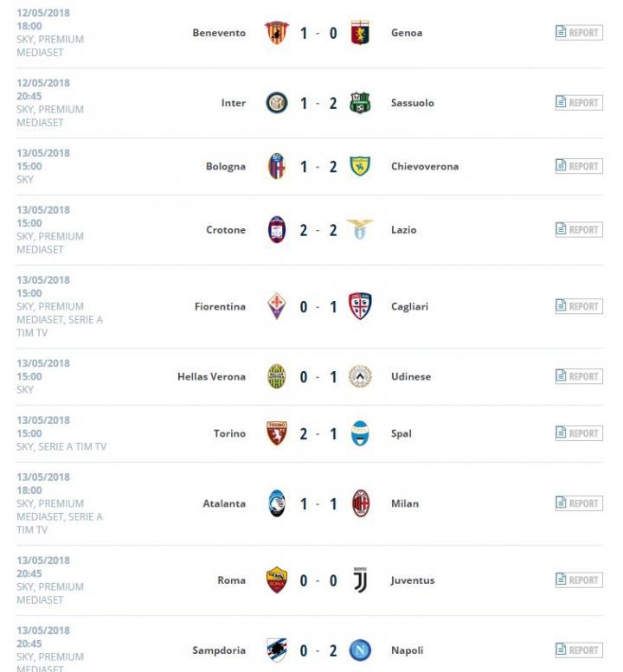Click the Inter club logo
623x672 pixels.
coord(277,103)
